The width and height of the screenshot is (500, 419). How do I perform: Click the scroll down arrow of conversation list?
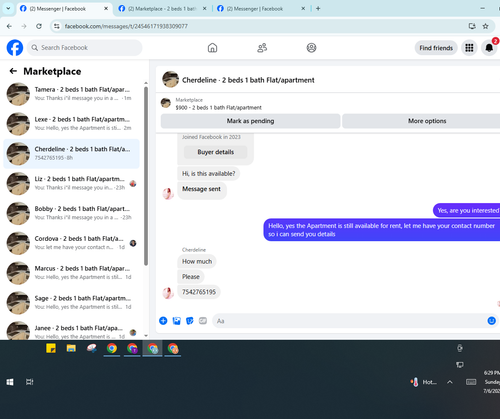click(146, 336)
